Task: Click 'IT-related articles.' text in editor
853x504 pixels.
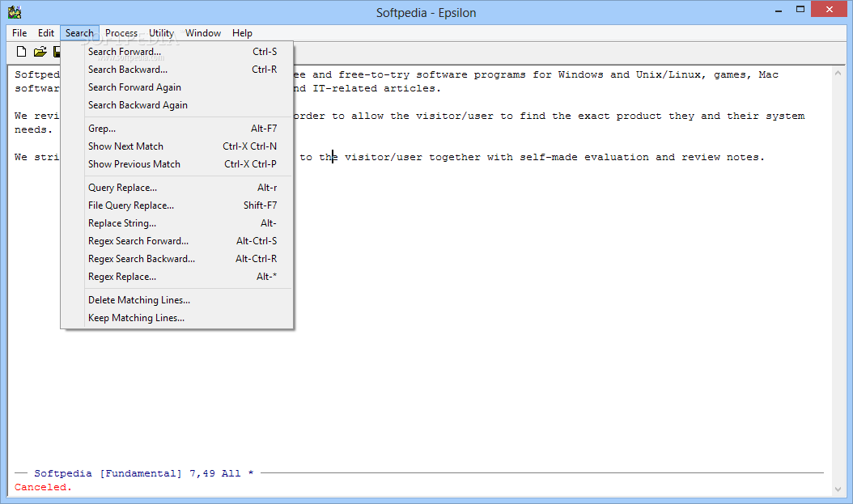Action: [376, 89]
